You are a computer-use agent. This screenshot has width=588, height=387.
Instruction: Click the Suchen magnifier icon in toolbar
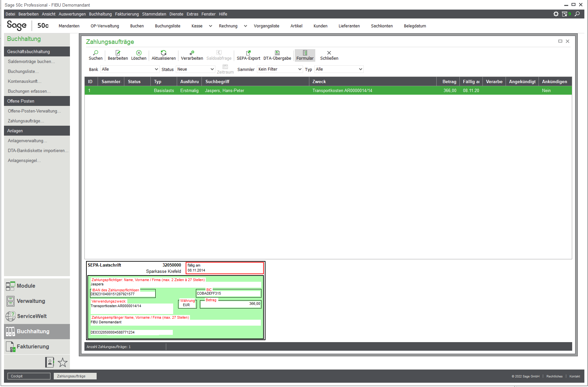coord(96,53)
